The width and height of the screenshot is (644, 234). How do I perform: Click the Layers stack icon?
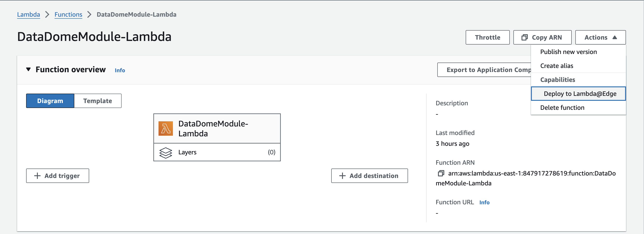pyautogui.click(x=166, y=152)
